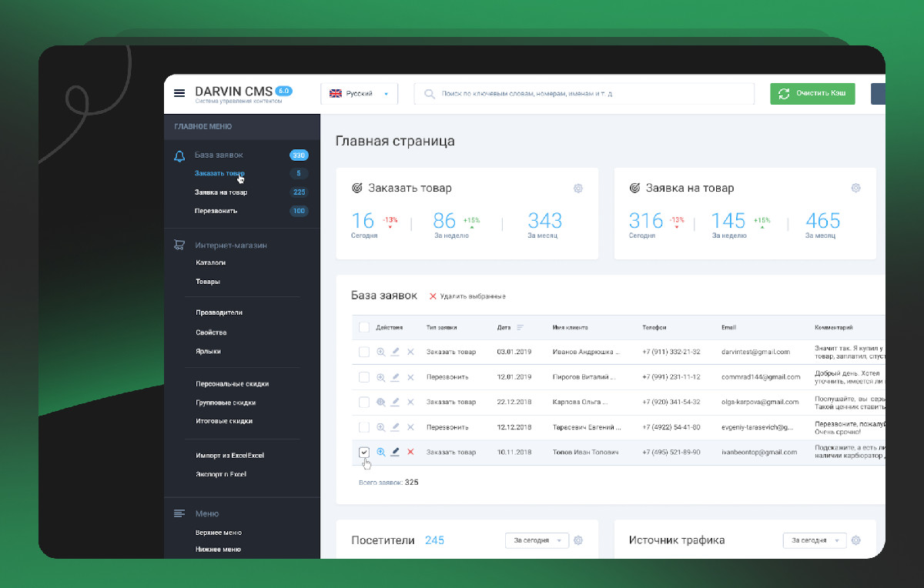Open settings gear in Посетители panel

(578, 540)
